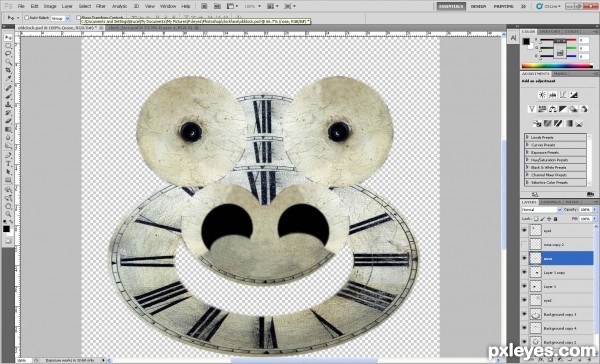The image size is (600, 364).
Task: Add a Hue/Saturation adjustment
Action: click(x=542, y=109)
